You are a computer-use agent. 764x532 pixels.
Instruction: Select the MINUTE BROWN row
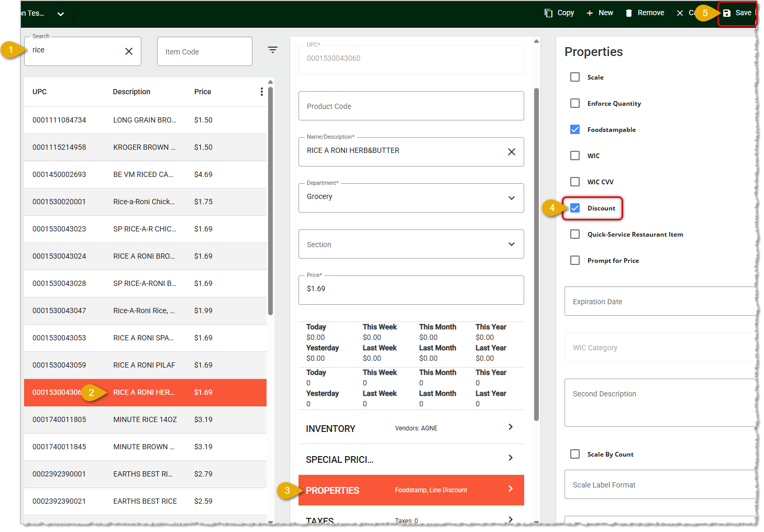pyautogui.click(x=145, y=447)
